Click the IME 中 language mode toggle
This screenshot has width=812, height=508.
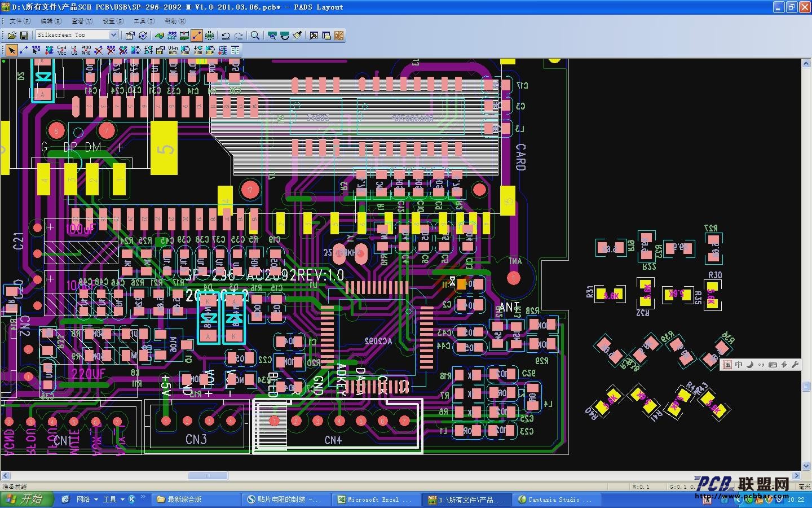click(739, 365)
